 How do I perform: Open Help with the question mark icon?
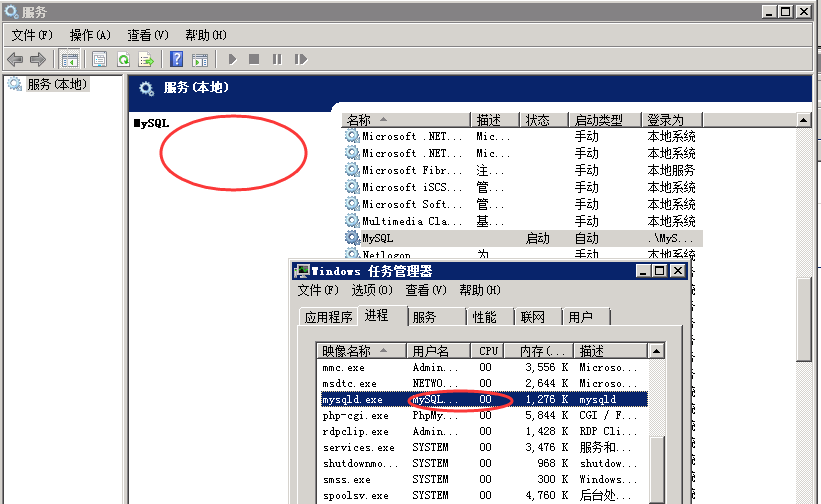(177, 59)
